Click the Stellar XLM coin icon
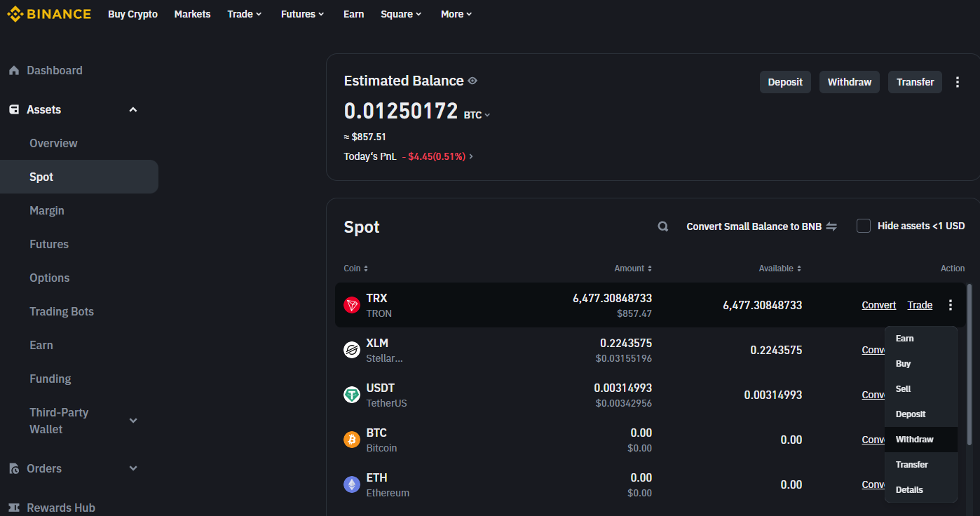This screenshot has height=516, width=980. click(352, 350)
